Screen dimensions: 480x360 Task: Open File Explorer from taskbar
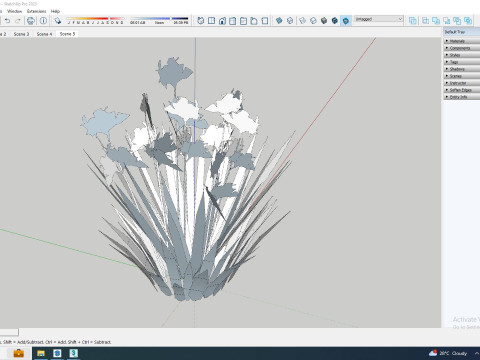tap(41, 353)
